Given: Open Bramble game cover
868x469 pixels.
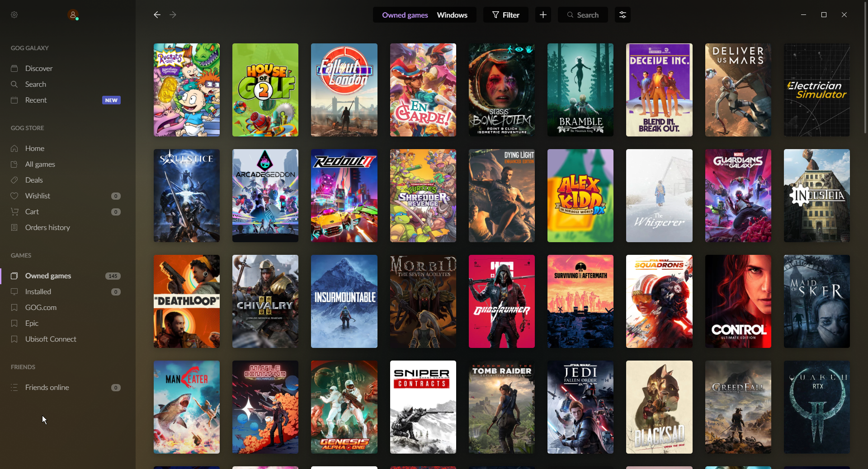Looking at the screenshot, I should (x=580, y=90).
